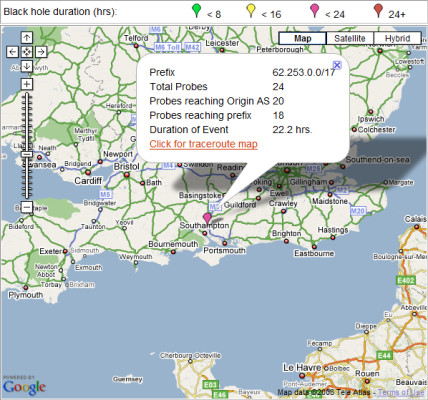Click the Le Havre city marker dot

302,376
